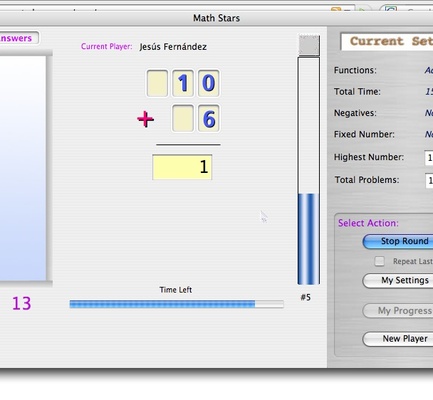Click the Total Problems field
Screen dimensions: 433x400
point(429,180)
